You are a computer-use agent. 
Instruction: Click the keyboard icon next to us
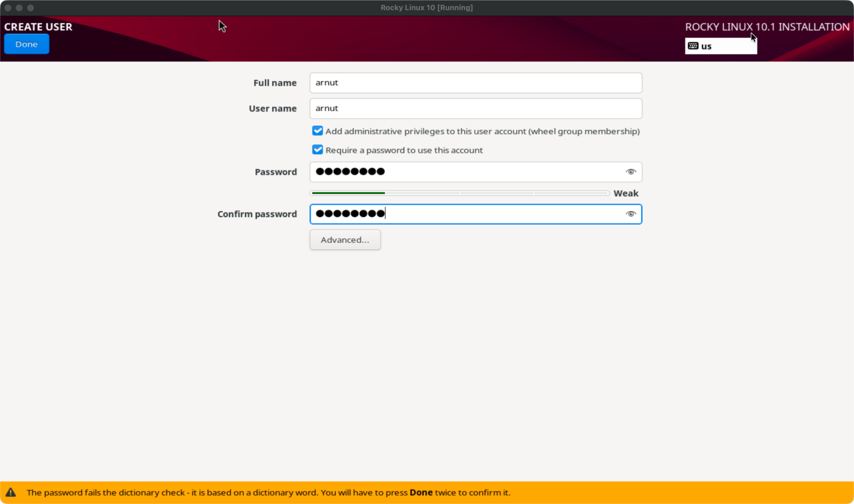pyautogui.click(x=693, y=46)
